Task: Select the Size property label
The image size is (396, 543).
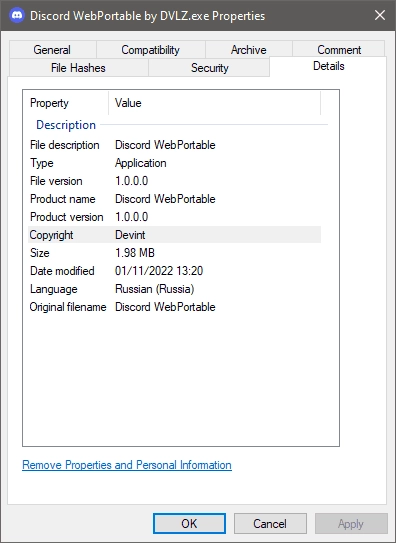Action: point(40,253)
